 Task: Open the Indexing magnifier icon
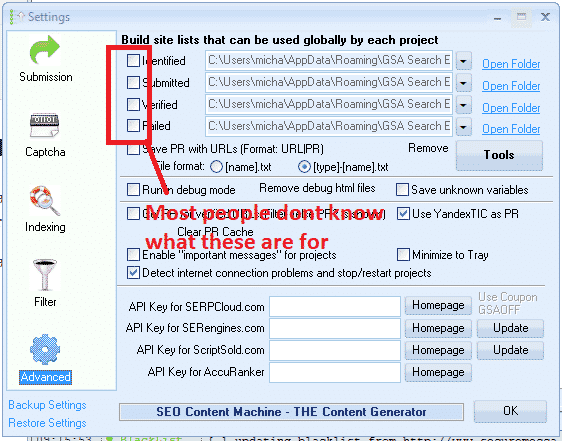[44, 200]
